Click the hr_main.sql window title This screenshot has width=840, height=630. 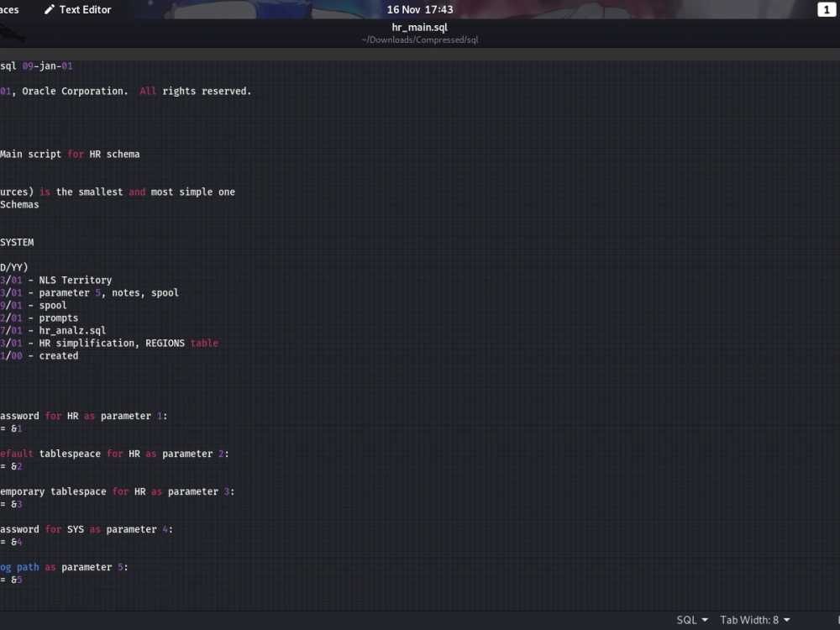[x=419, y=28]
